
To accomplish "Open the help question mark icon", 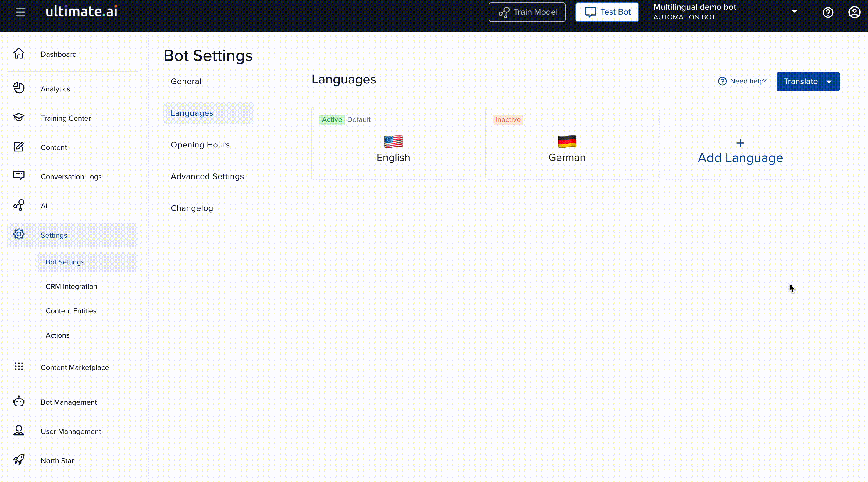I will pyautogui.click(x=828, y=12).
